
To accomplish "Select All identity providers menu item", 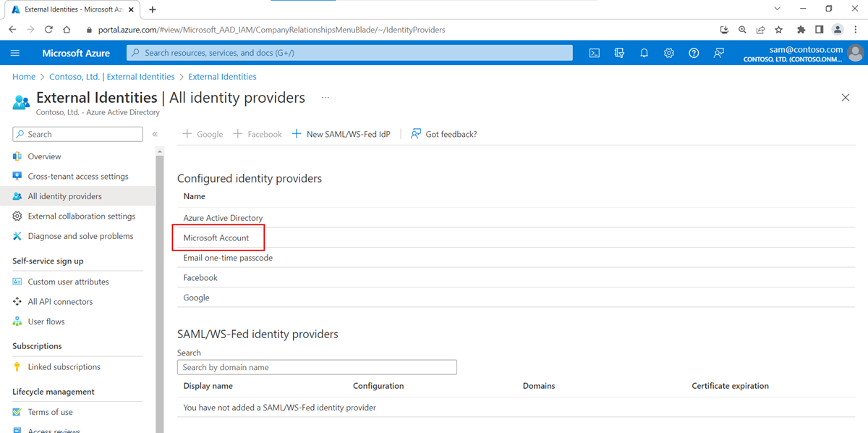I will [x=78, y=196].
